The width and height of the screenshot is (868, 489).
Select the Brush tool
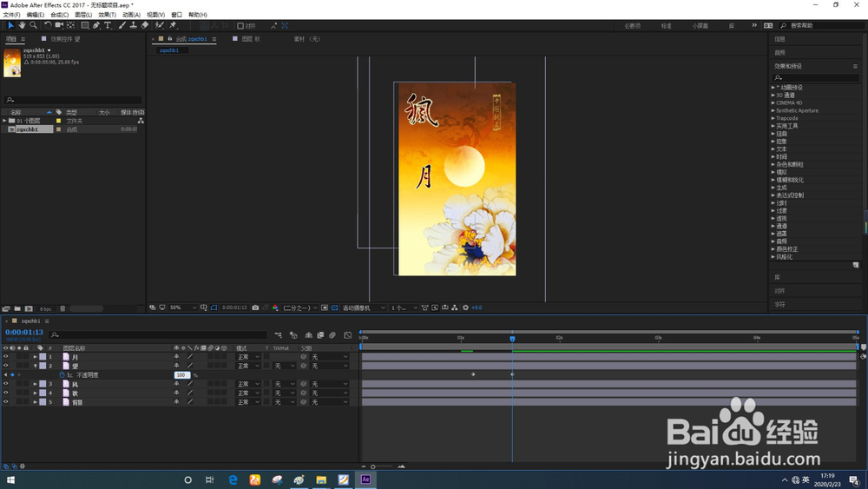coord(122,25)
